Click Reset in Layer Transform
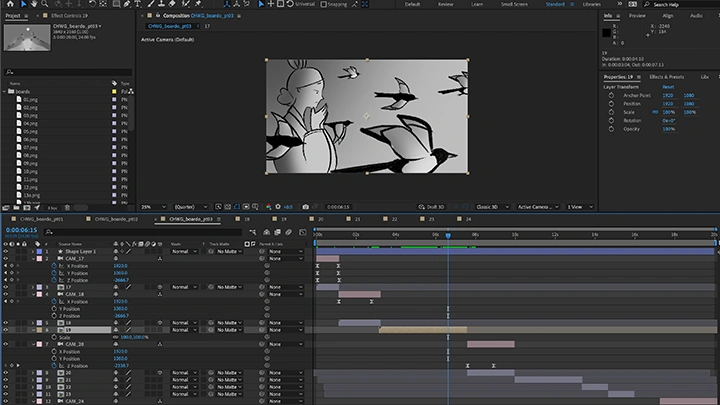Screen dimensions: 720x405 pos(668,86)
